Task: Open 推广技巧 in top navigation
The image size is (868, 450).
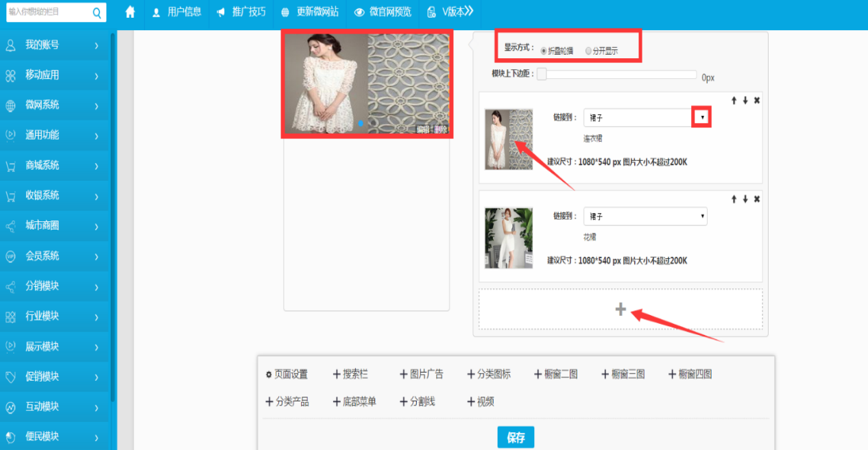Action: pyautogui.click(x=241, y=12)
